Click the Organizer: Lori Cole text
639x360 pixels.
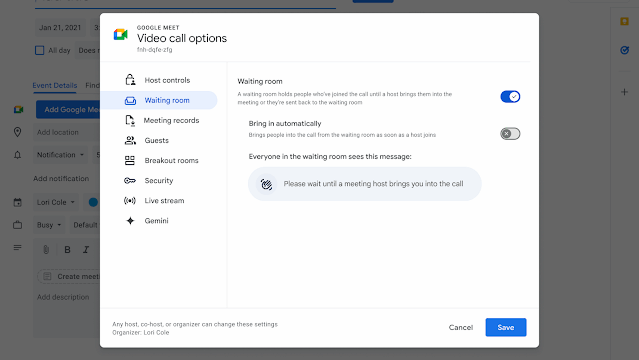141,333
